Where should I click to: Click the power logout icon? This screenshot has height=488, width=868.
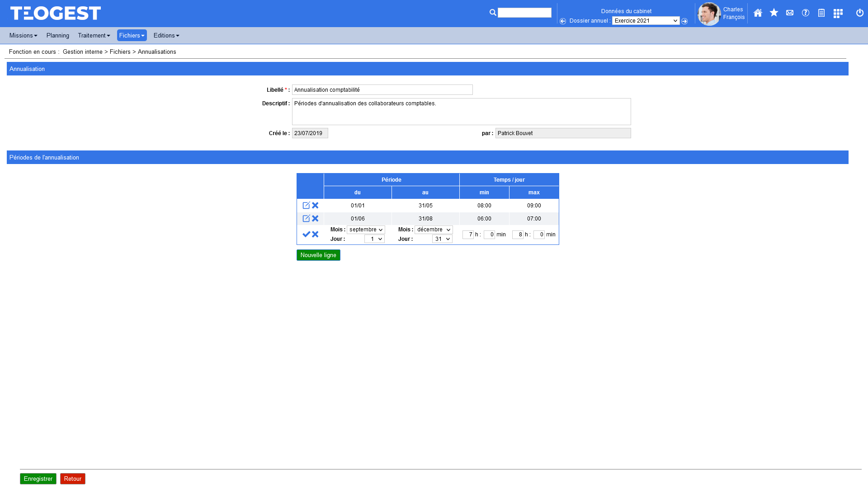[x=860, y=13]
